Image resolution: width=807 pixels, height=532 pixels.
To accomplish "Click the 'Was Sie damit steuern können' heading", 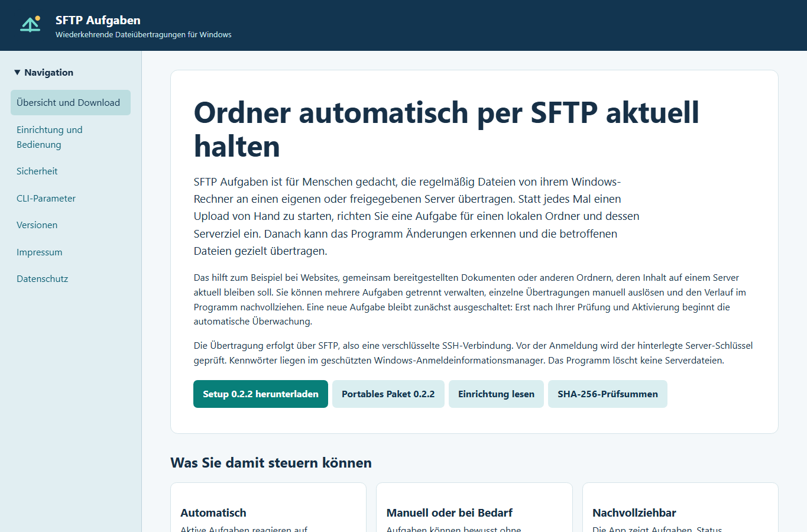I will 271,463.
